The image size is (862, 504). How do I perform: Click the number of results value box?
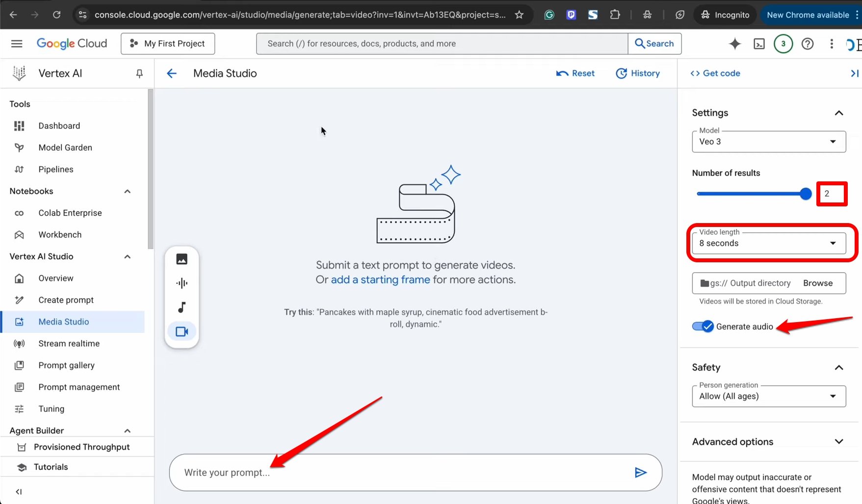pos(832,194)
